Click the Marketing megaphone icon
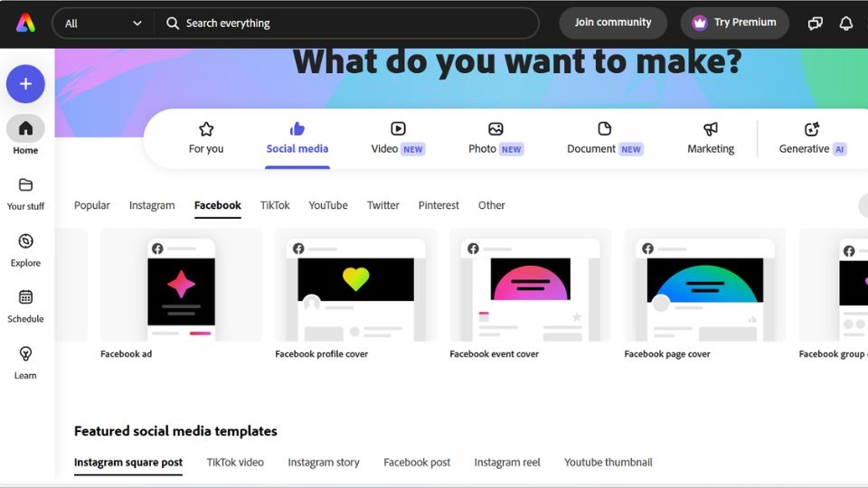 [x=711, y=129]
